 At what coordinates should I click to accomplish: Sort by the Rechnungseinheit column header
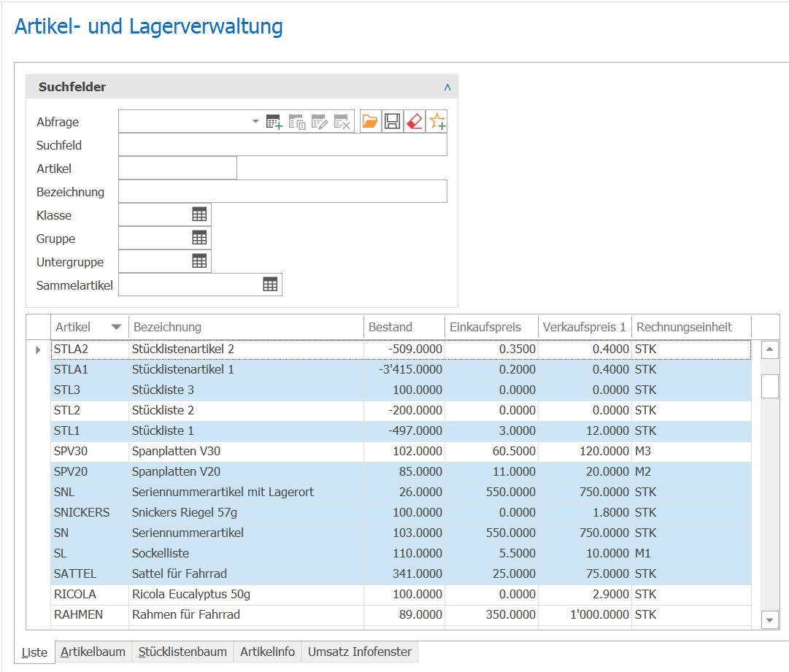[x=691, y=327]
